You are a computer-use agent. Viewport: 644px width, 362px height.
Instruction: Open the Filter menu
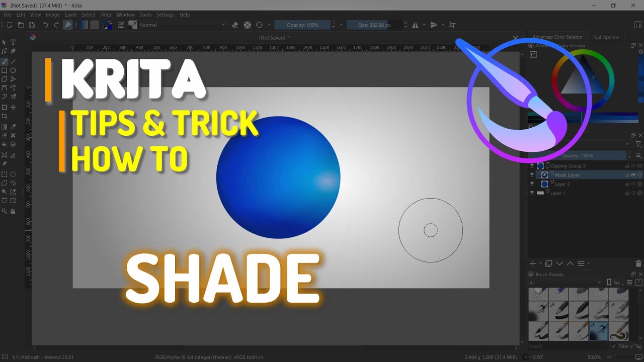click(106, 15)
